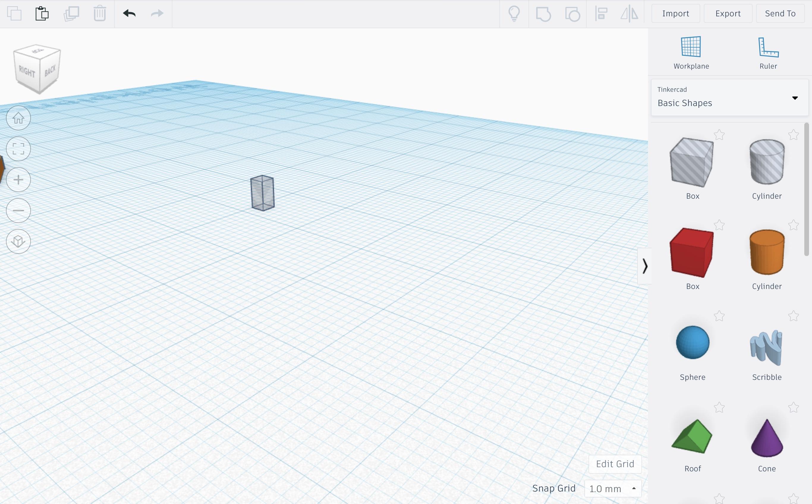The width and height of the screenshot is (812, 504).
Task: Pick the orange Cylinder shape
Action: (767, 252)
